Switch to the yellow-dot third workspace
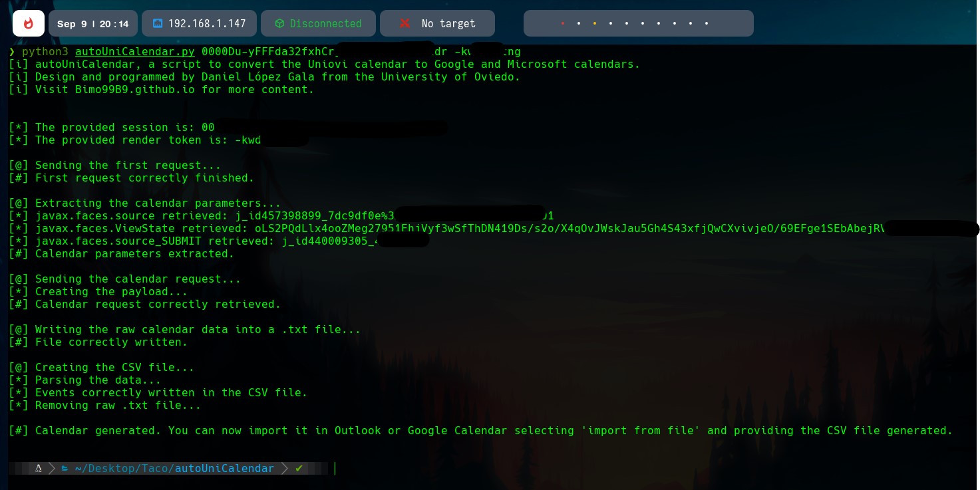 click(x=595, y=23)
